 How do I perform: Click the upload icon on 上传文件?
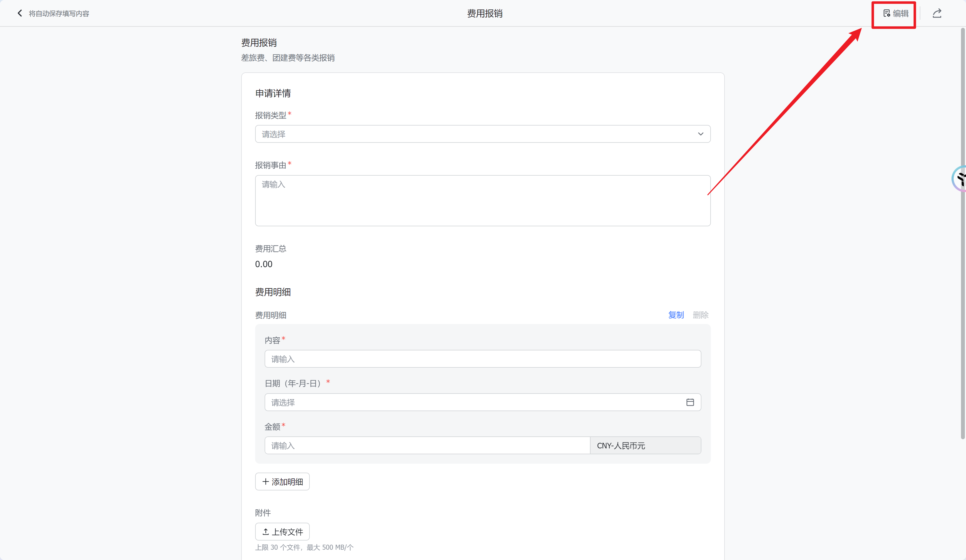click(265, 532)
